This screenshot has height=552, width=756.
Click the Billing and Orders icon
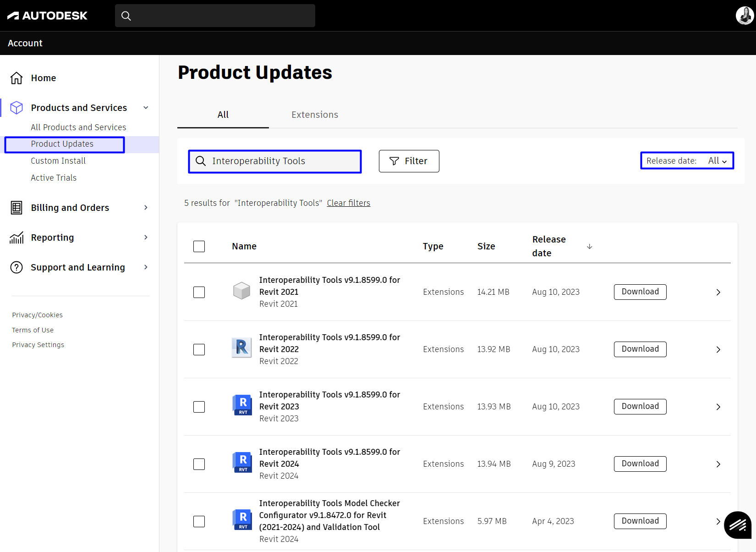[16, 208]
